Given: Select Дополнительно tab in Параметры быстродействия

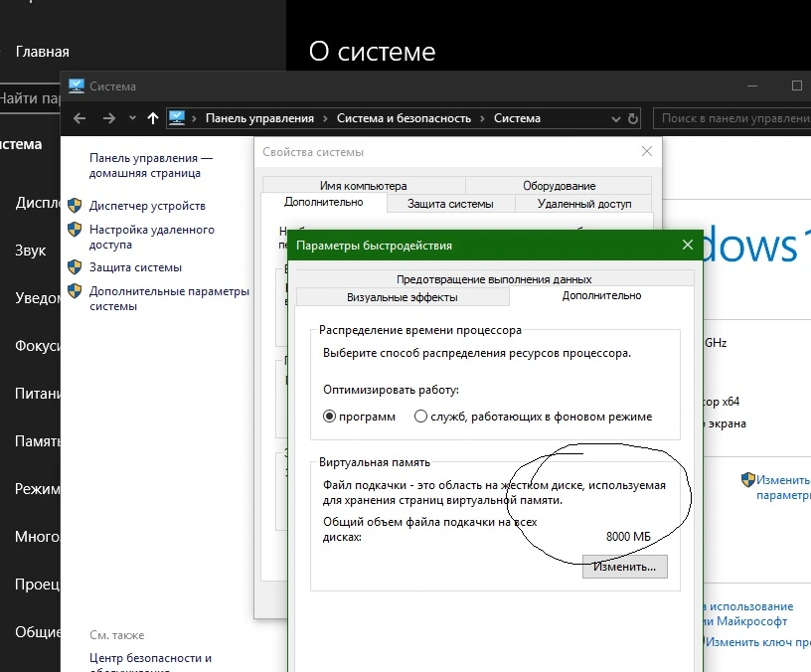Looking at the screenshot, I should (602, 295).
